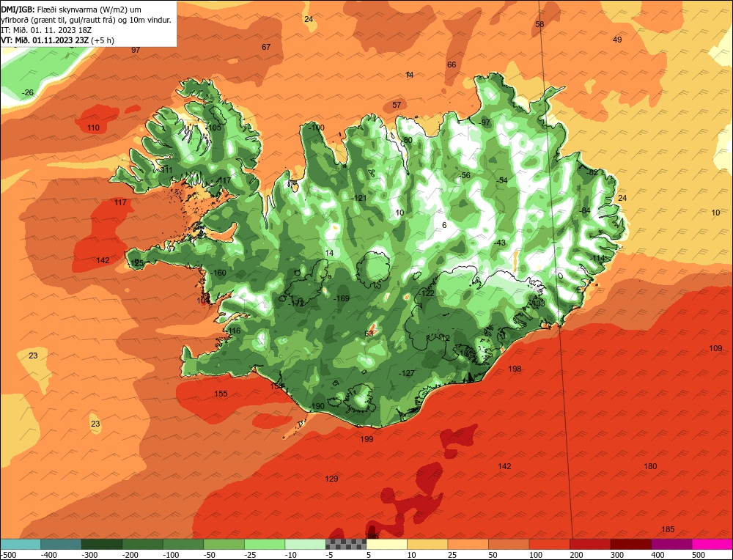Viewport: 733px width, 560px height.
Task: Click the '-84' value in the Eastfjords
Action: click(x=584, y=211)
